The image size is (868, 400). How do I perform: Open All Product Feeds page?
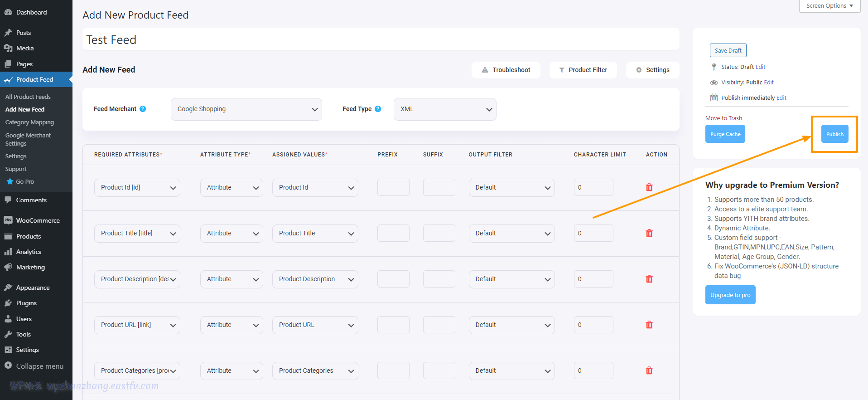coord(28,97)
